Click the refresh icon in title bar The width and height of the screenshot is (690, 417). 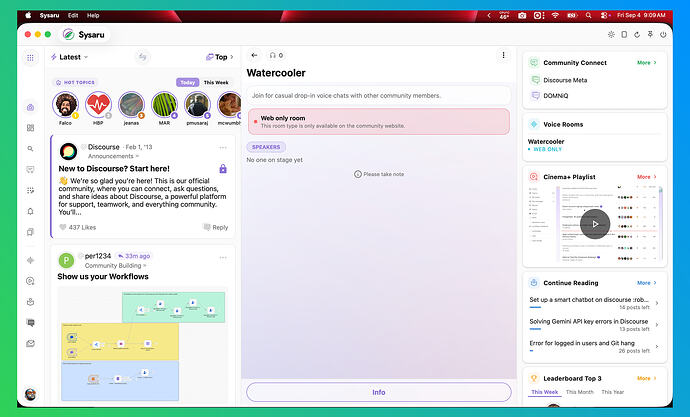click(637, 34)
